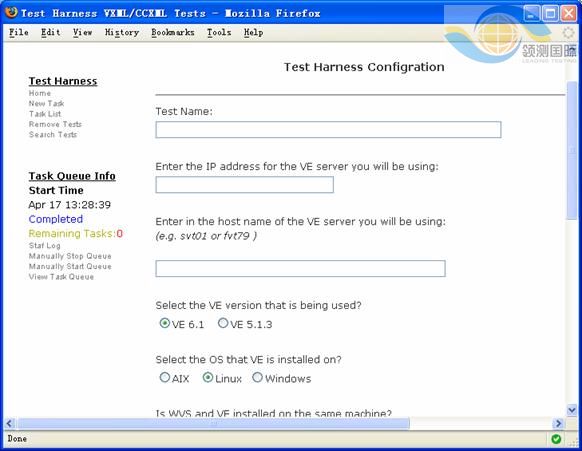Select the Linux OS option
This screenshot has height=451, width=582.
[x=207, y=378]
